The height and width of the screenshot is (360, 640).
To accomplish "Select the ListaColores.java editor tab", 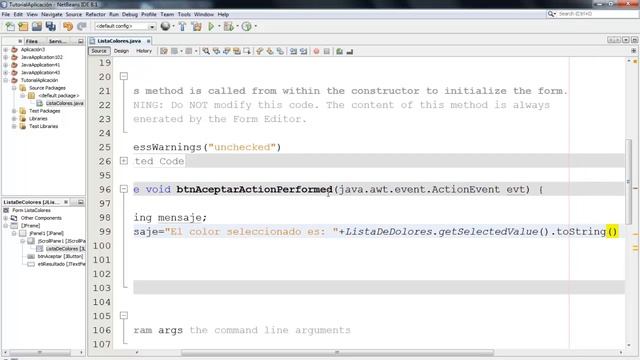I will click(x=119, y=41).
